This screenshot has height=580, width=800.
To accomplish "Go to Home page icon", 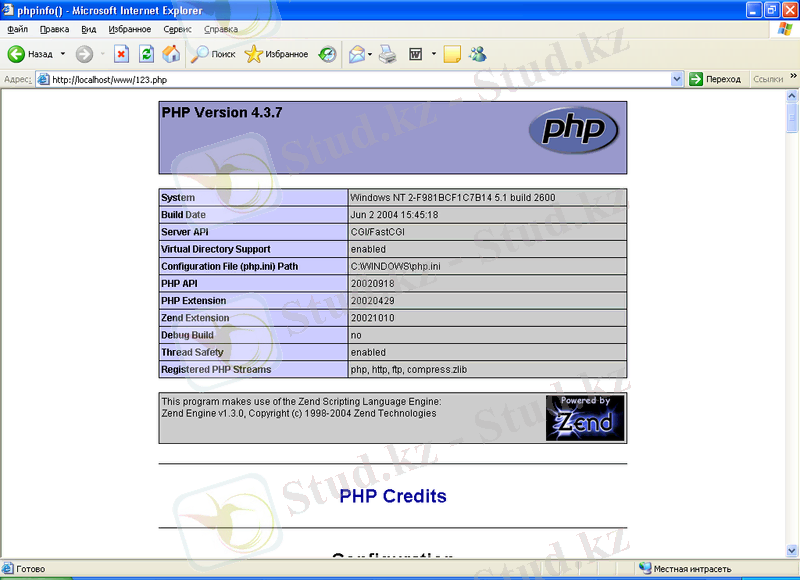I will click(x=171, y=54).
